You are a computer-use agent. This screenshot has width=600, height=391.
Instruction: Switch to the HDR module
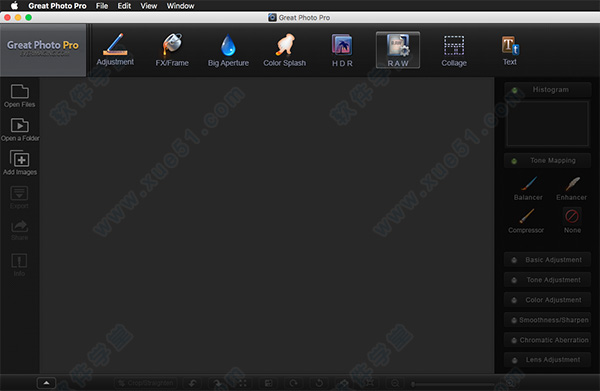(342, 50)
